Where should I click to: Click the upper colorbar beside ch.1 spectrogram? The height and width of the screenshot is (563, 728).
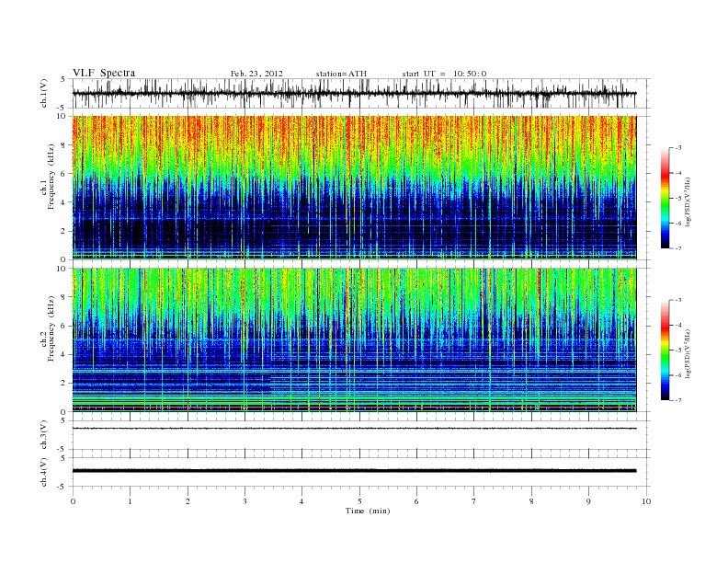click(665, 198)
